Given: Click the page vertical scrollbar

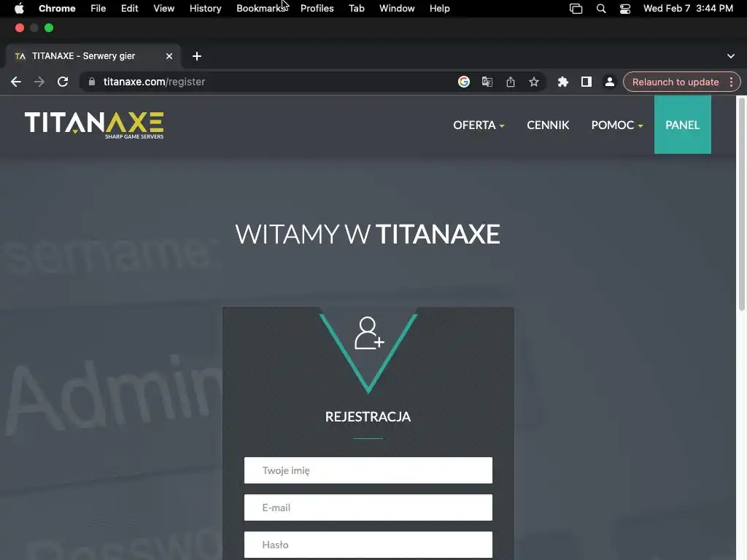Looking at the screenshot, I should point(741,204).
